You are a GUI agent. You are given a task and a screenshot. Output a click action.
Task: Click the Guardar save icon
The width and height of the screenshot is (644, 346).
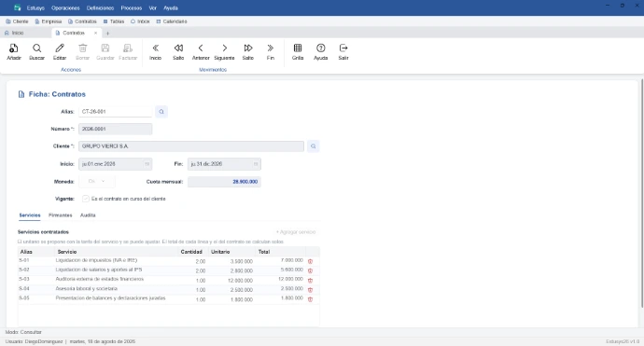105,51
